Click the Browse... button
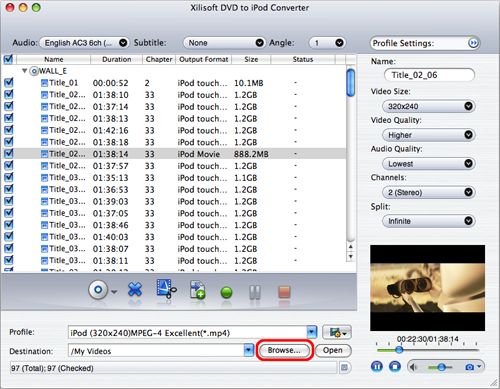Viewport: 500px width, 389px height. 284,350
